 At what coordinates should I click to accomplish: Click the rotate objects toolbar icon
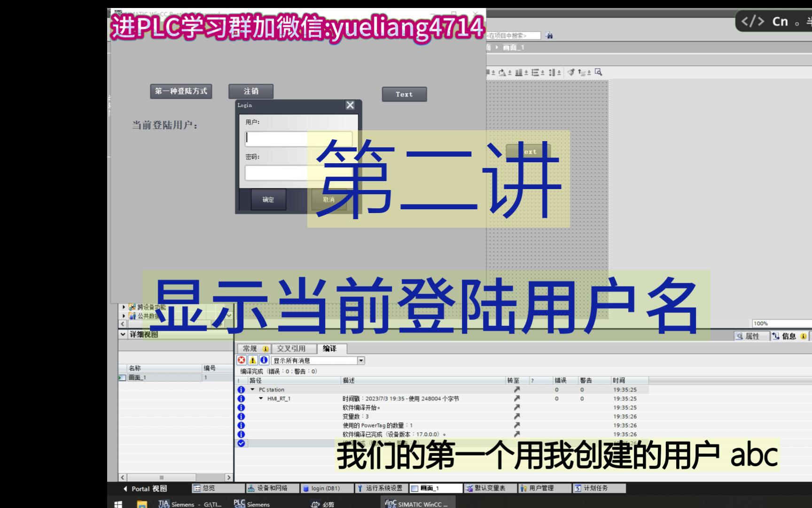point(503,72)
